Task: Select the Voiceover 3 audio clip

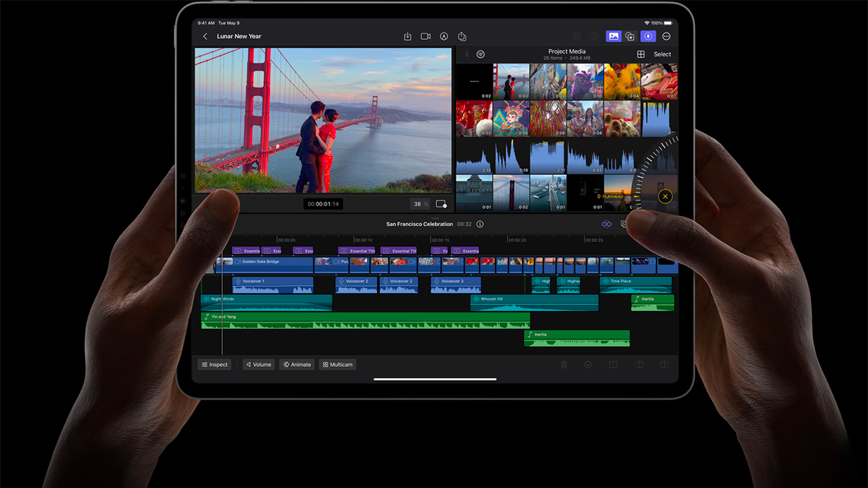Action: click(456, 285)
